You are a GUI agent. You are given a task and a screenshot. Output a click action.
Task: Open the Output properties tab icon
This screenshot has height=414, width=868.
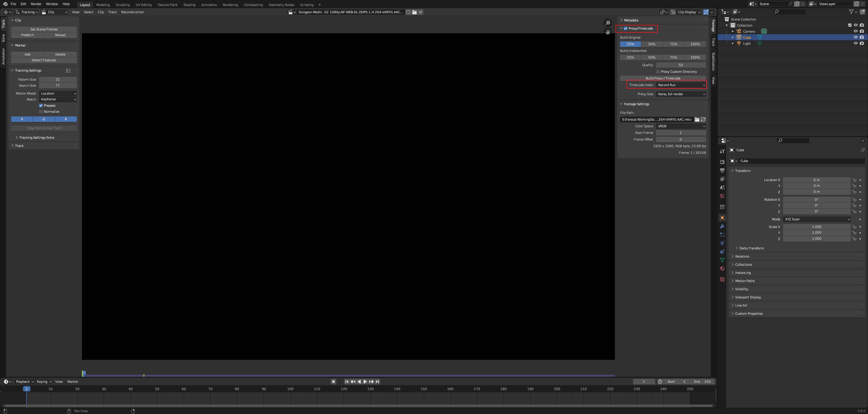point(722,171)
